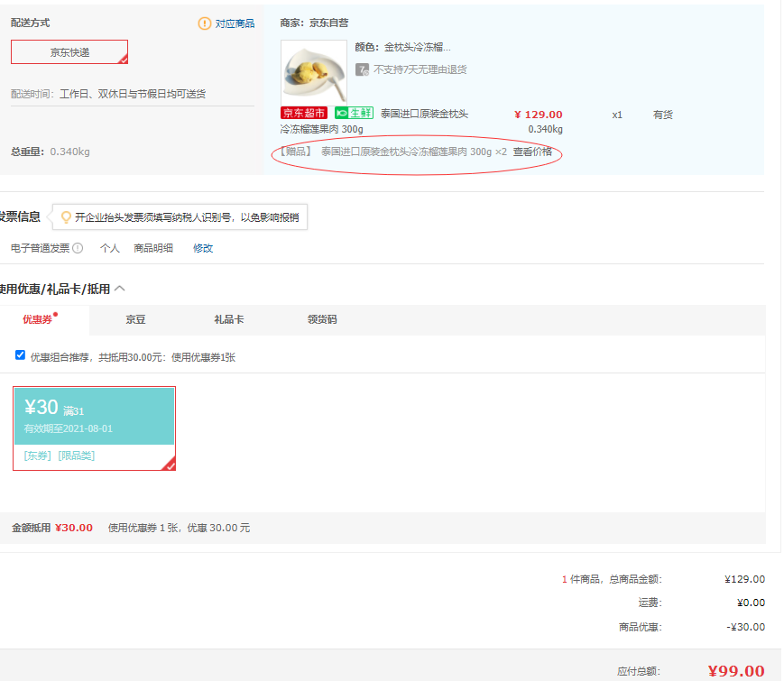Click the orange warning icon beside 对应商品
The width and height of the screenshot is (784, 681).
pos(205,23)
